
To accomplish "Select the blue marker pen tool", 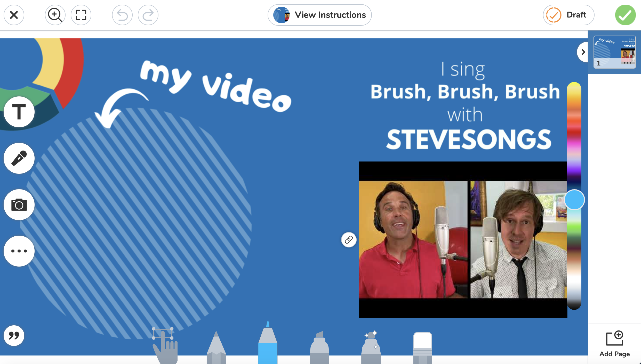I will click(268, 342).
